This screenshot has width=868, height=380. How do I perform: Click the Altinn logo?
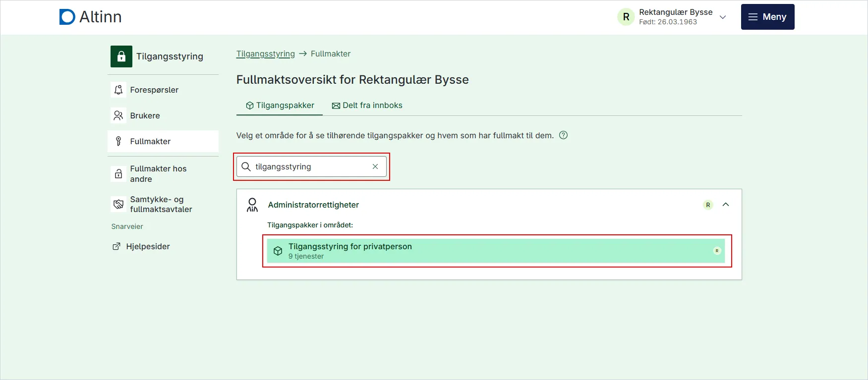90,17
